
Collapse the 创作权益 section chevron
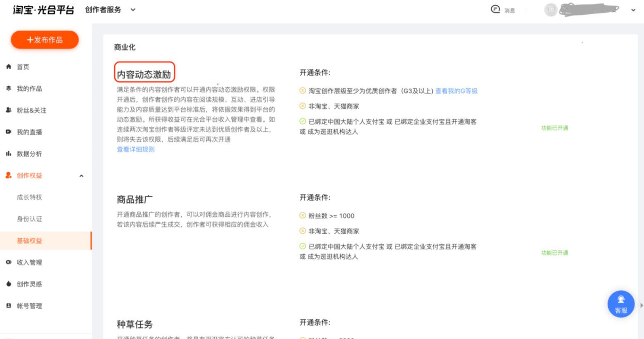pos(81,176)
